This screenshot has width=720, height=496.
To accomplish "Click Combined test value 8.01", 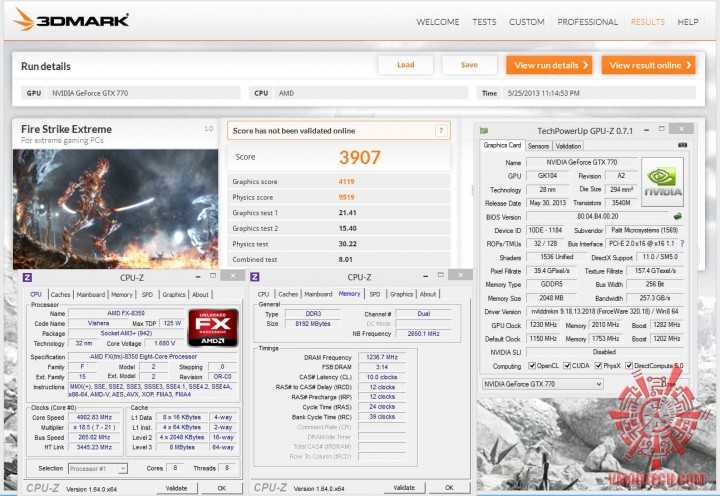I will pyautogui.click(x=345, y=259).
